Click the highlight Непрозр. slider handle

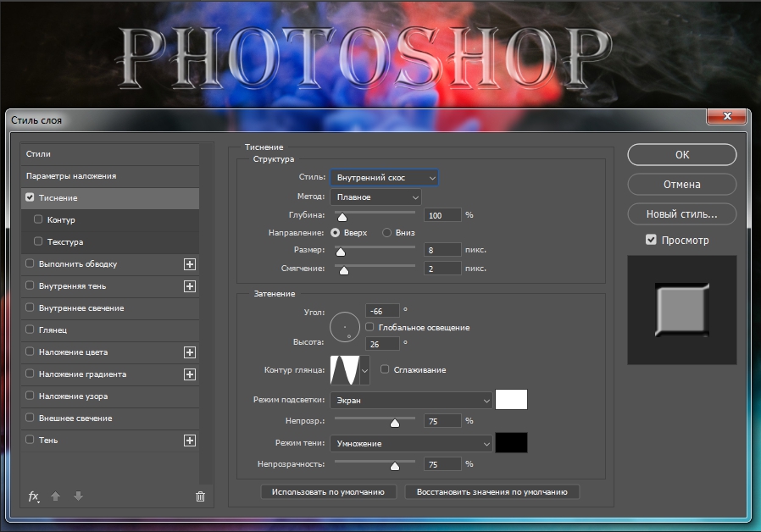[395, 423]
